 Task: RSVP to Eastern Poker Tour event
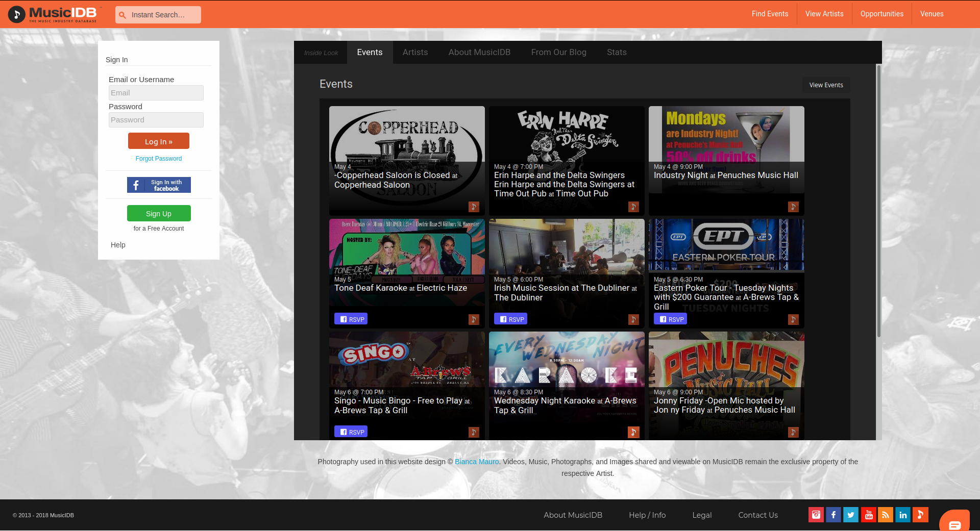click(670, 319)
